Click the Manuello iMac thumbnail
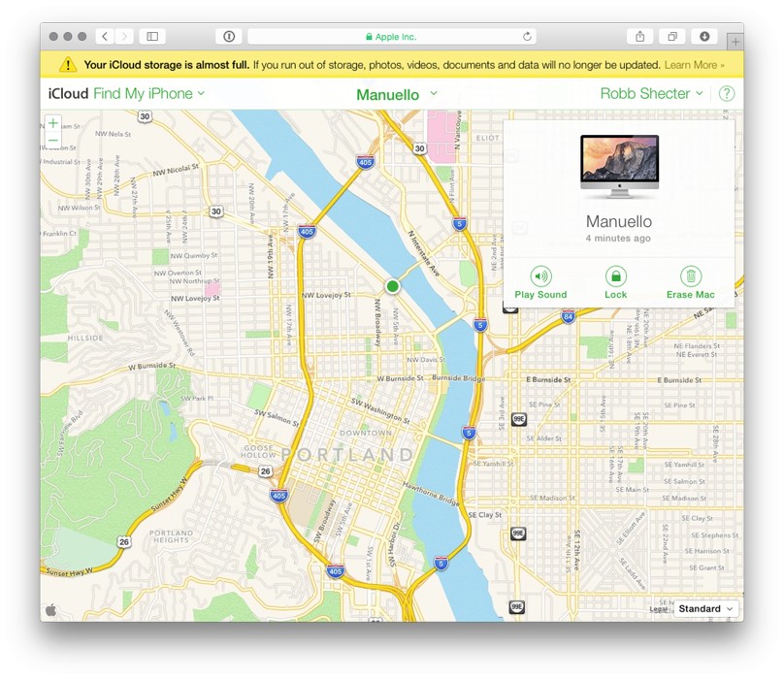The height and width of the screenshot is (679, 784). click(x=619, y=167)
